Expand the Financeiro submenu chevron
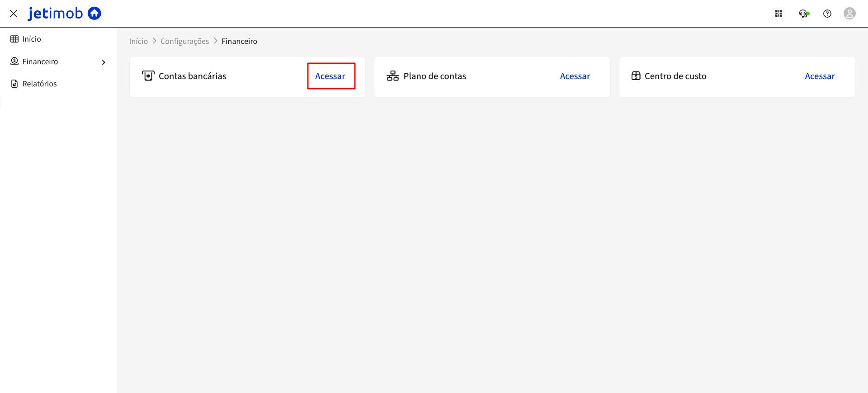The width and height of the screenshot is (868, 393). coord(104,62)
